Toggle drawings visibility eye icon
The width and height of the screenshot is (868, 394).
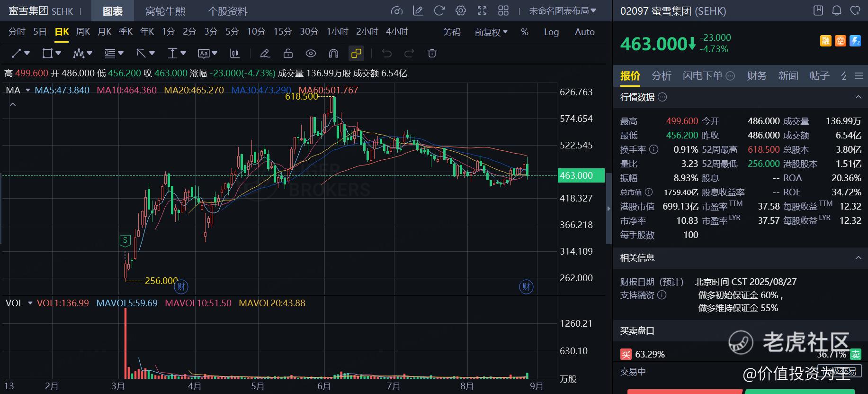tap(311, 54)
